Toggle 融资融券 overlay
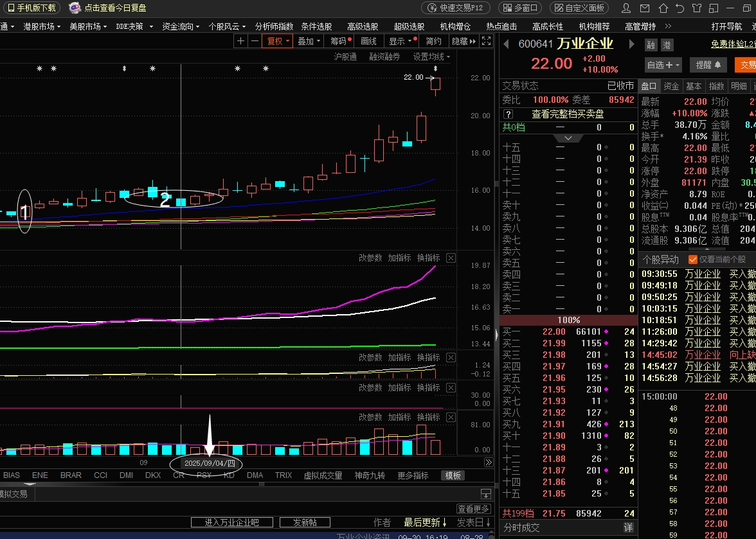The width and height of the screenshot is (756, 539). (x=384, y=57)
